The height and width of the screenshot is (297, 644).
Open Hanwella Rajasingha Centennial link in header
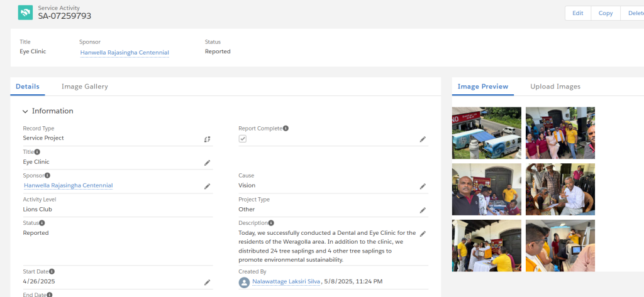pyautogui.click(x=125, y=53)
